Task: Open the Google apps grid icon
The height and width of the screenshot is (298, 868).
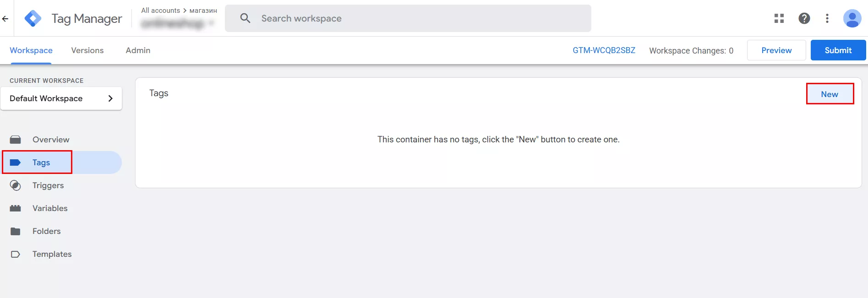Action: pos(779,18)
